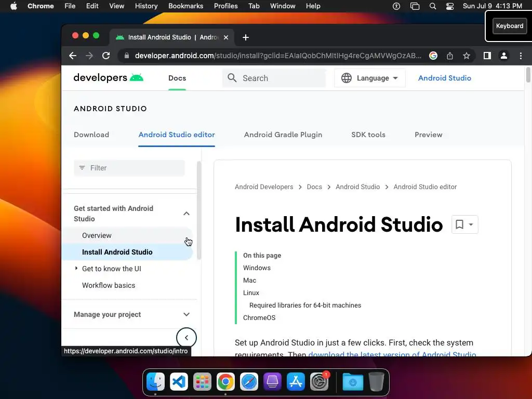Image resolution: width=532 pixels, height=399 pixels.
Task: Open the History menu in the menu bar
Action: click(146, 6)
